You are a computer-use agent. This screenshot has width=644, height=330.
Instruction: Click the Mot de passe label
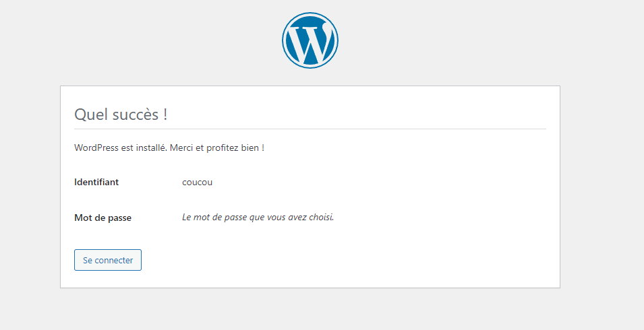(103, 218)
